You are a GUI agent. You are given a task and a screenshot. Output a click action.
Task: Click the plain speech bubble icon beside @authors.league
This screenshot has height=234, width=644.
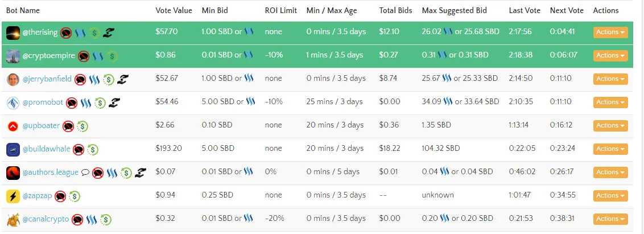coord(85,173)
